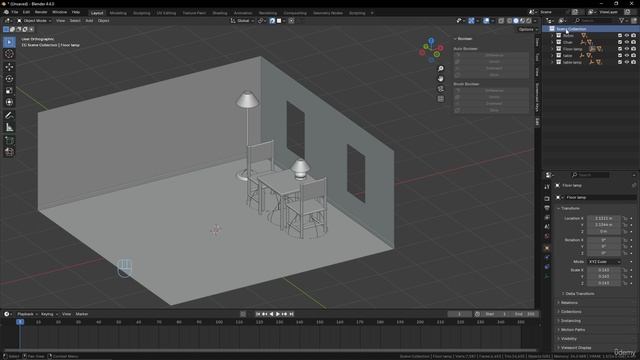The width and height of the screenshot is (640, 360).
Task: Open the Keying popover in timeline
Action: 49,314
